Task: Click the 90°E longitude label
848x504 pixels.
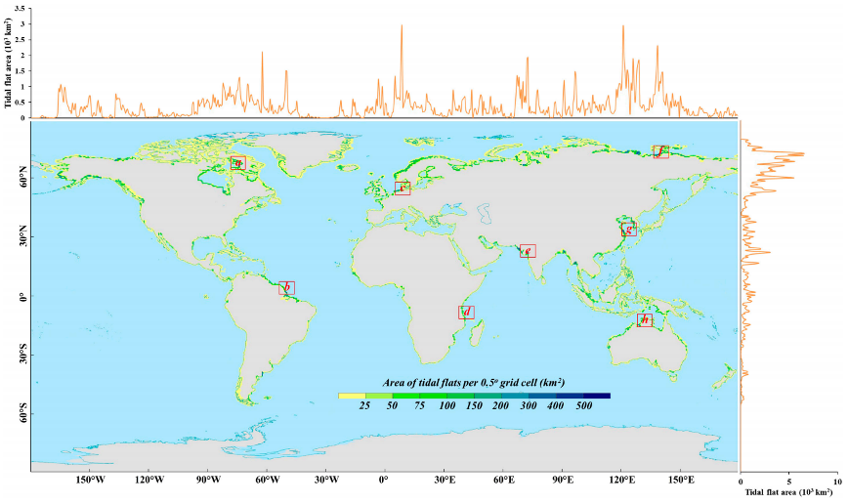Action: pos(563,481)
